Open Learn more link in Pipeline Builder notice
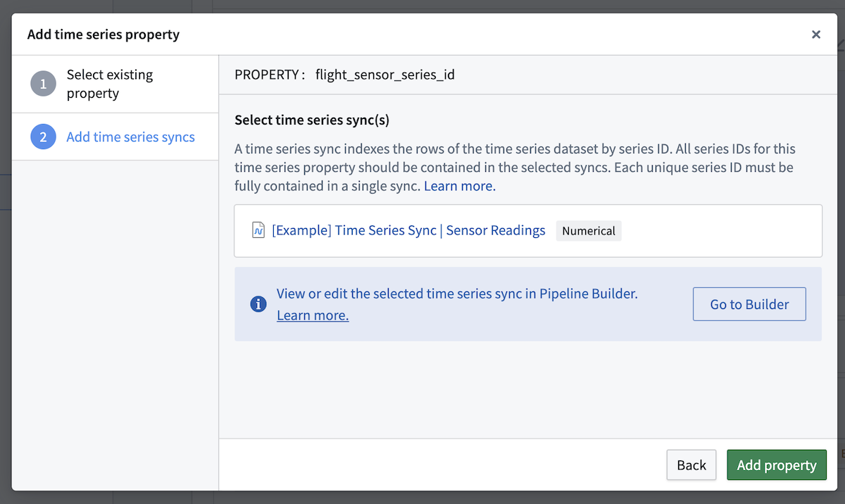 pos(313,315)
